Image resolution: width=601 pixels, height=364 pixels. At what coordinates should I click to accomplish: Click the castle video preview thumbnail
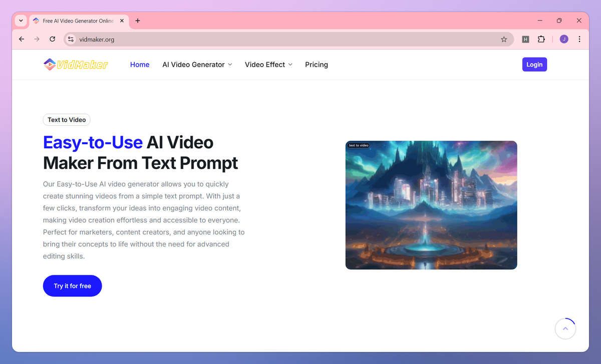431,205
